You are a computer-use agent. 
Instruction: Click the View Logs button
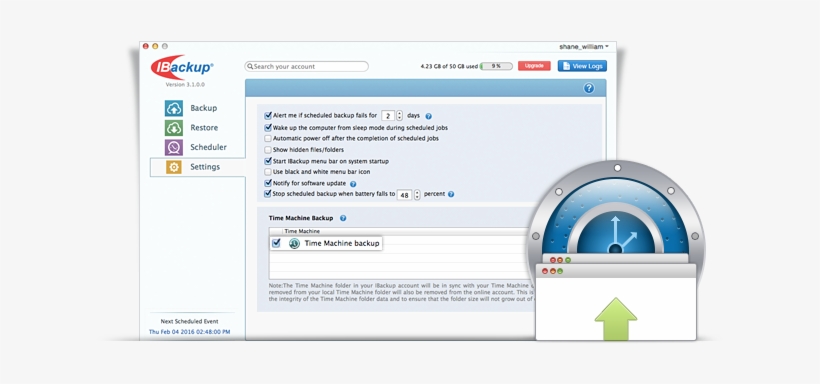coord(582,66)
